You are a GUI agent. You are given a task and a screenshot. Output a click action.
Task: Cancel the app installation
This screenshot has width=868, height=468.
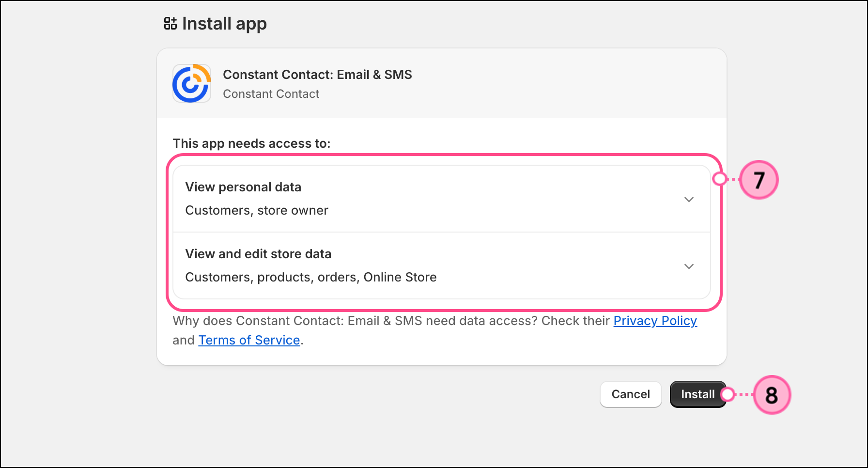(631, 394)
